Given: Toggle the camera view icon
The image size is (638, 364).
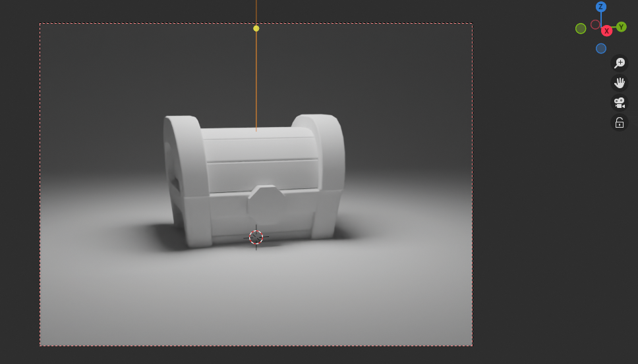Looking at the screenshot, I should (620, 103).
